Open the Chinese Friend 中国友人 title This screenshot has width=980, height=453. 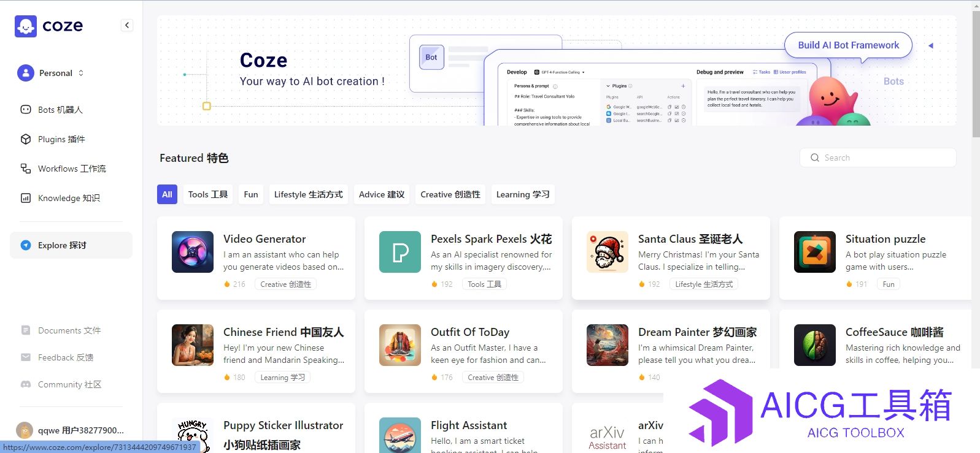(284, 332)
